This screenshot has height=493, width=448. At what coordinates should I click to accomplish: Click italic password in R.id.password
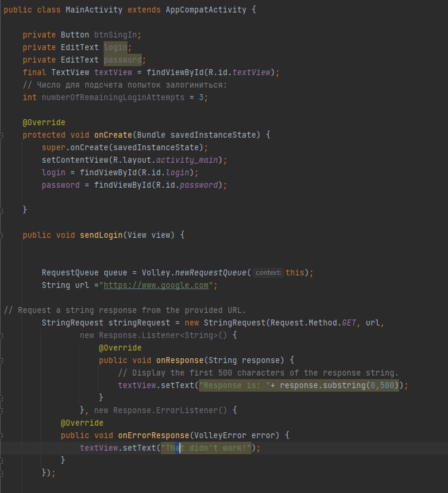click(x=199, y=185)
